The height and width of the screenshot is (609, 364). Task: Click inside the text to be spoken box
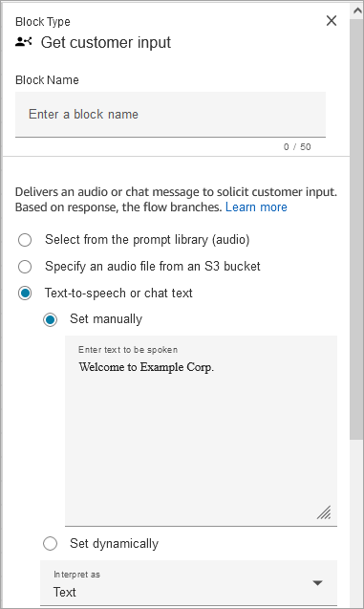[201, 431]
